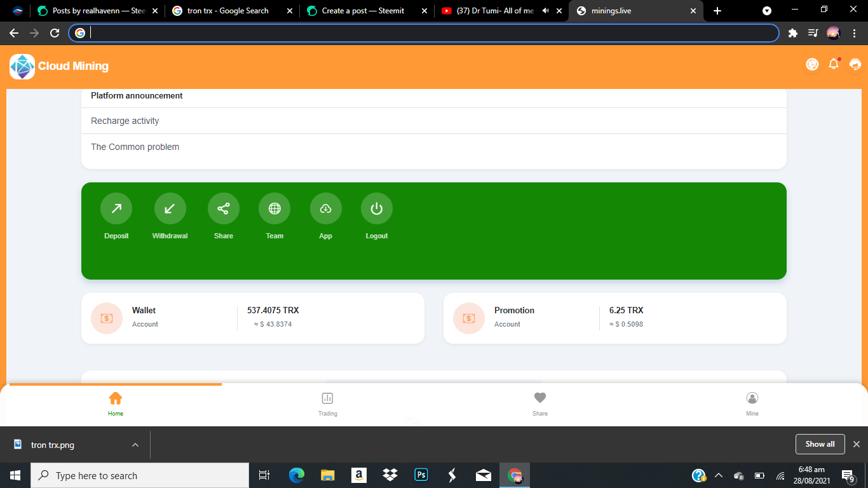Image resolution: width=868 pixels, height=488 pixels.
Task: View The Common problem entry
Action: pos(135,146)
